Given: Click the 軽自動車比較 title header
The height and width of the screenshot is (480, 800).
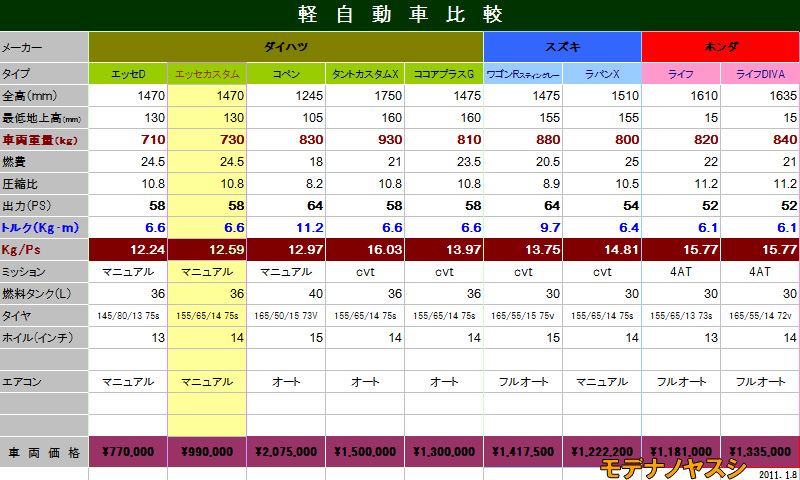Looking at the screenshot, I should coord(400,14).
